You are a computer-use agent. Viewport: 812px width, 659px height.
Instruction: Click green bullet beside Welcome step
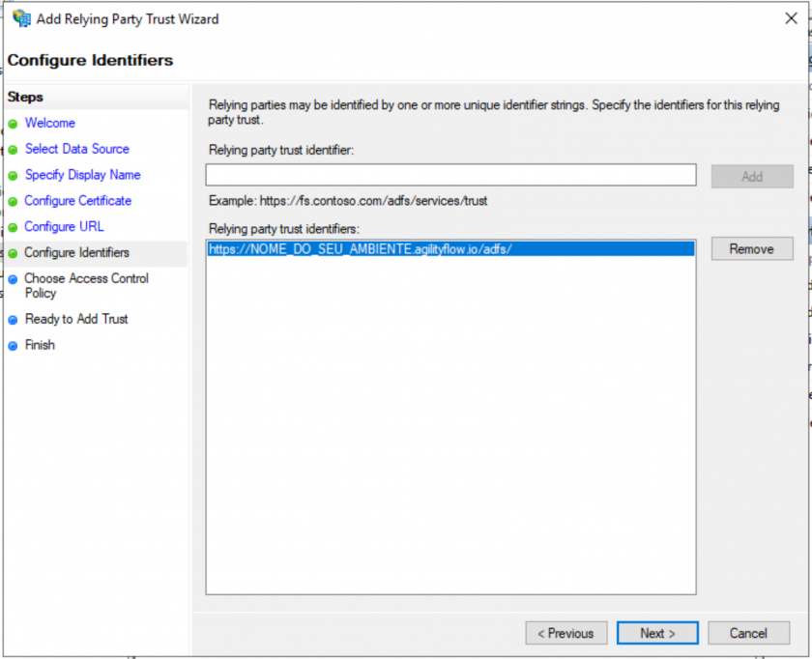click(14, 124)
